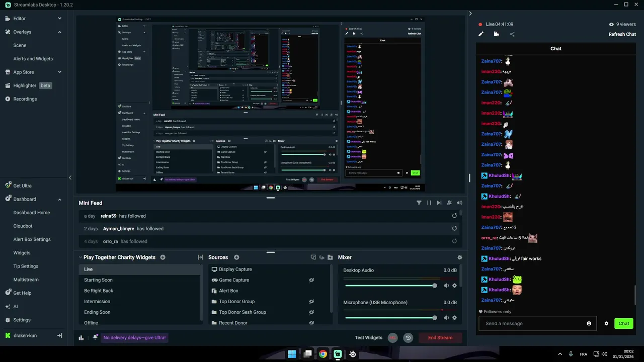Open the Recordings page
644x362 pixels.
tap(25, 99)
